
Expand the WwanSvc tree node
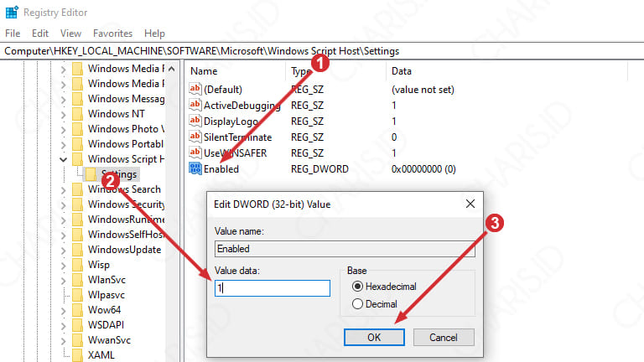(x=63, y=341)
